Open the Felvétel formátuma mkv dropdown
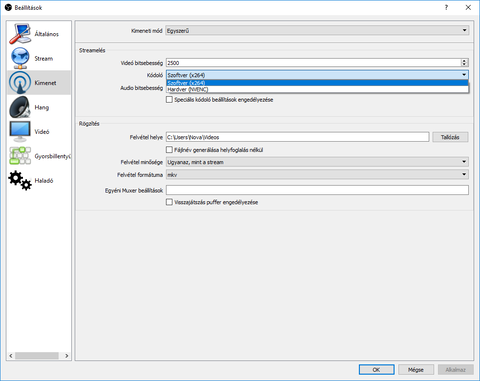 coord(317,174)
